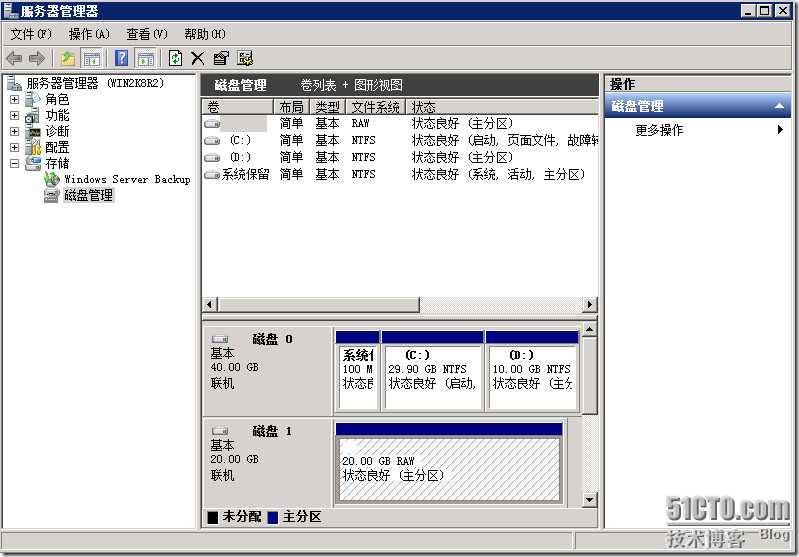
Task: Sort by the 文件系统 column header
Action: (376, 107)
